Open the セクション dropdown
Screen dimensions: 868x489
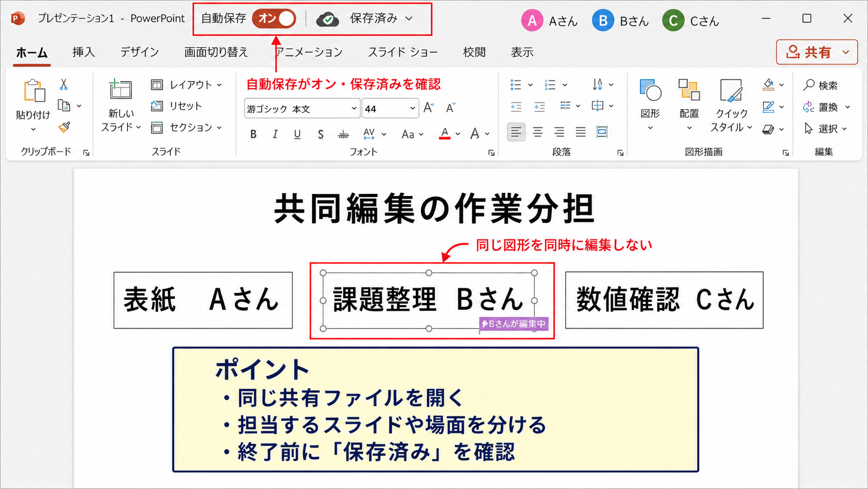186,127
